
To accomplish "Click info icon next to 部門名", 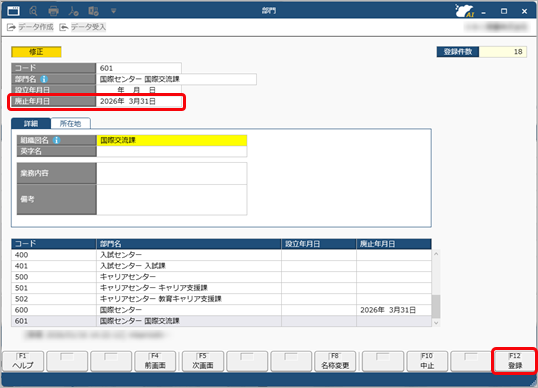I will click(44, 79).
